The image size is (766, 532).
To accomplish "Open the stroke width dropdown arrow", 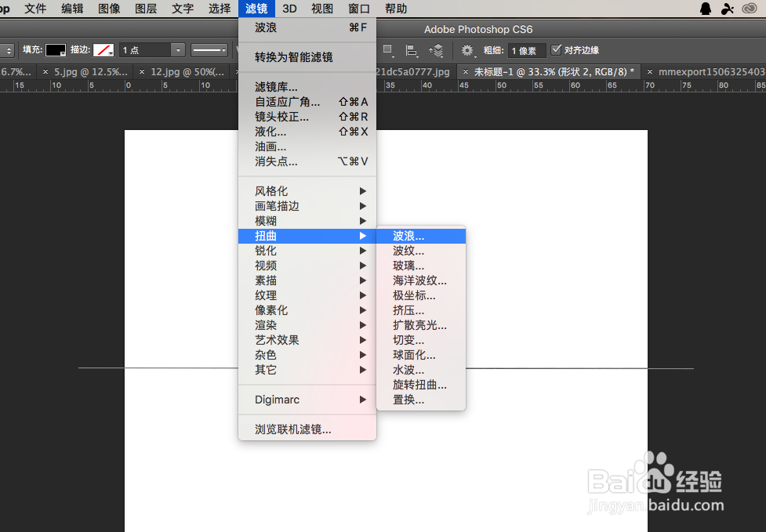I will [178, 50].
